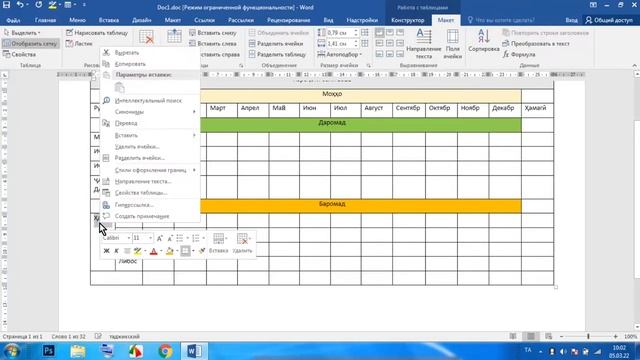Click the Направление текста icon
Image resolution: width=640 pixels, height=360 pixels.
[x=424, y=44]
